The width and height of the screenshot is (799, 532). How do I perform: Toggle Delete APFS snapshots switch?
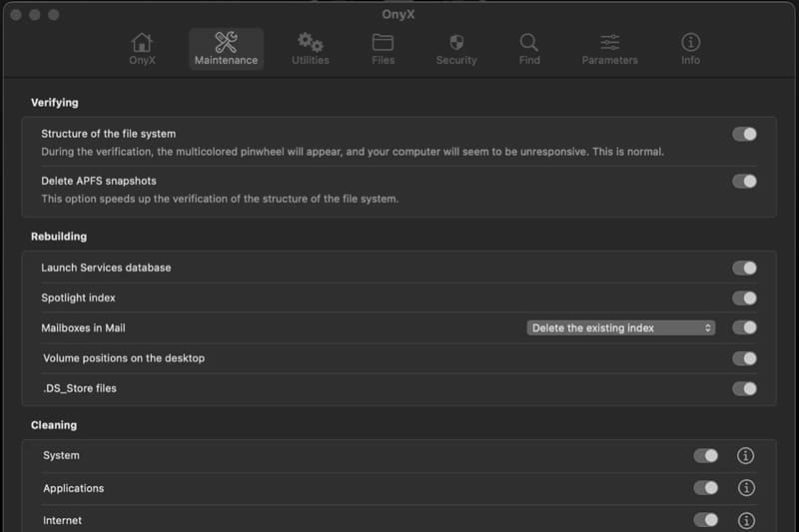click(x=744, y=182)
